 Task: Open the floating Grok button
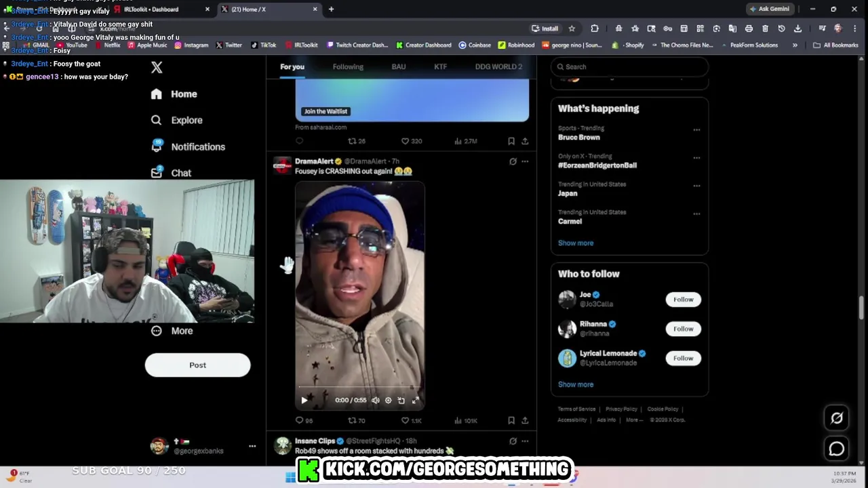(837, 418)
